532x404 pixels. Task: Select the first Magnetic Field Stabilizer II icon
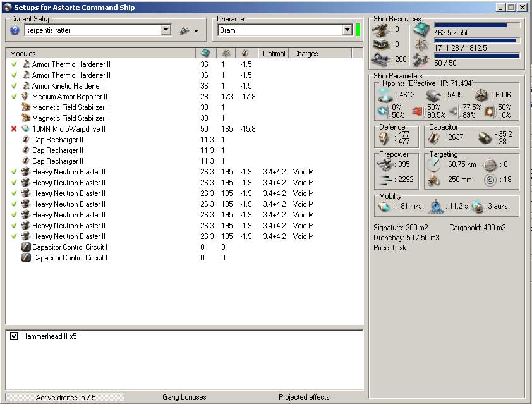click(26, 107)
